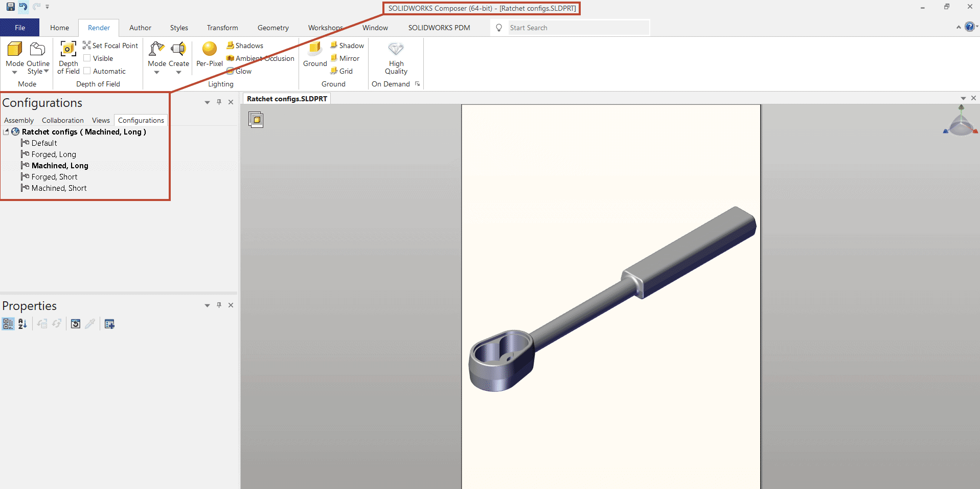Viewport: 980px width, 489px height.
Task: Click the Lighting Mode lamp icon
Action: [x=156, y=49]
